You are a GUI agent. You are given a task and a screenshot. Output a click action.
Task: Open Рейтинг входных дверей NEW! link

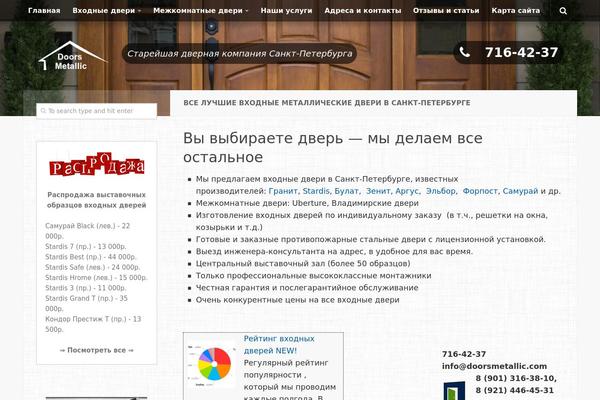tap(279, 344)
